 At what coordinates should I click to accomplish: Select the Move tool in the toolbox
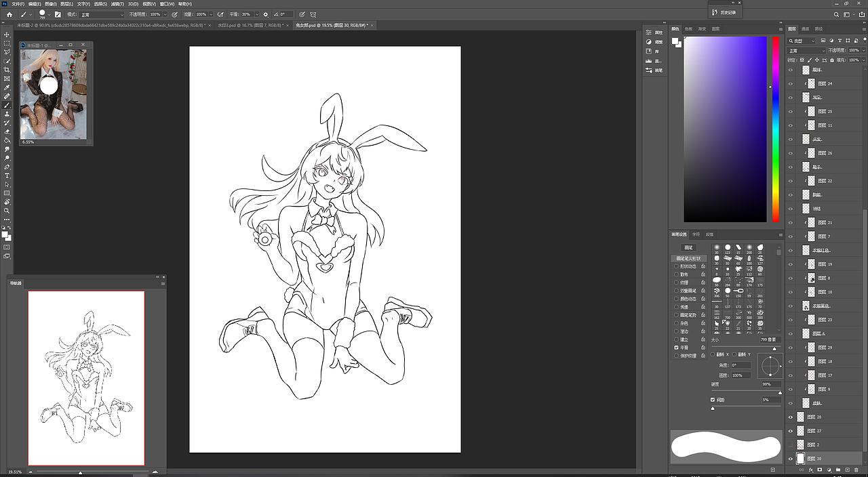[7, 35]
